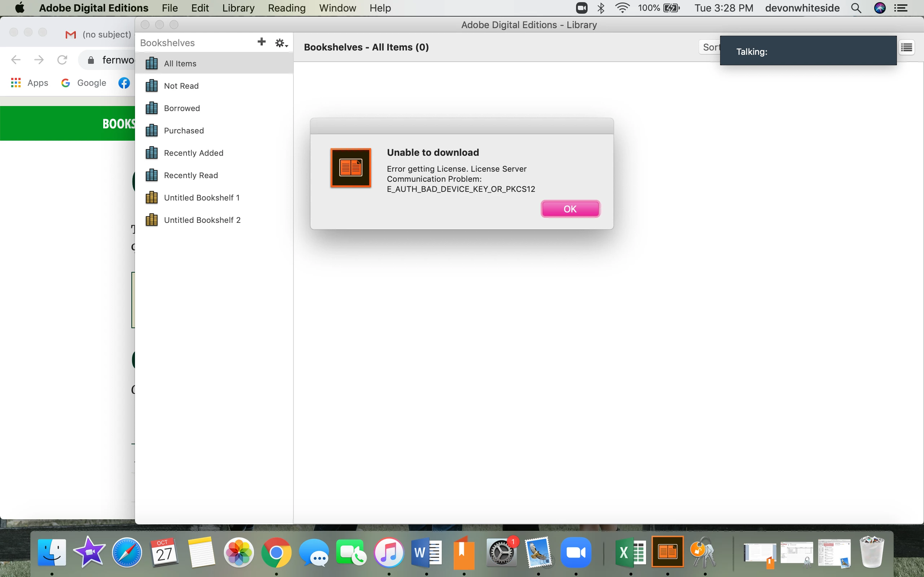The width and height of the screenshot is (924, 577).
Task: Click Spotlight search magnifier icon
Action: [857, 8]
